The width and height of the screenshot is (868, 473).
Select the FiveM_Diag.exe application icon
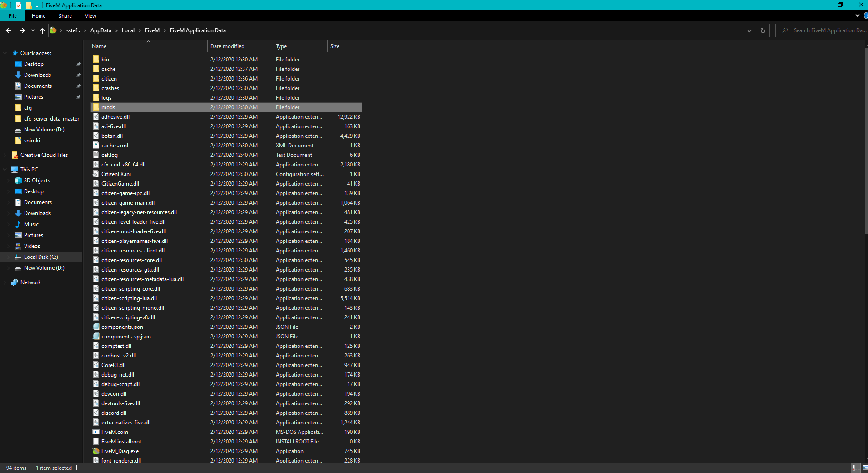coord(96,451)
